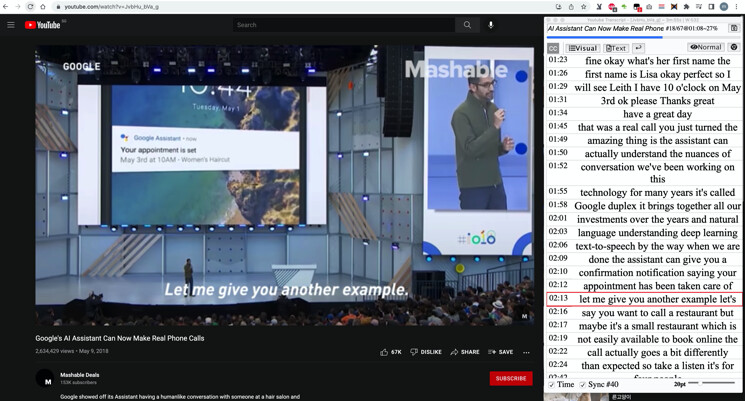The height and width of the screenshot is (401, 745).
Task: Open the YouTube hamburger guide menu
Action: [x=11, y=25]
